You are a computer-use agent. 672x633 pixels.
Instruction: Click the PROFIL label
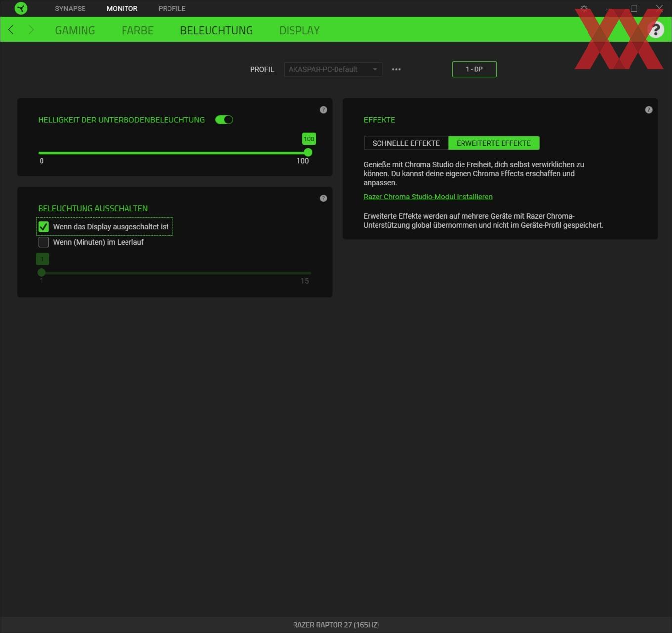click(x=262, y=69)
